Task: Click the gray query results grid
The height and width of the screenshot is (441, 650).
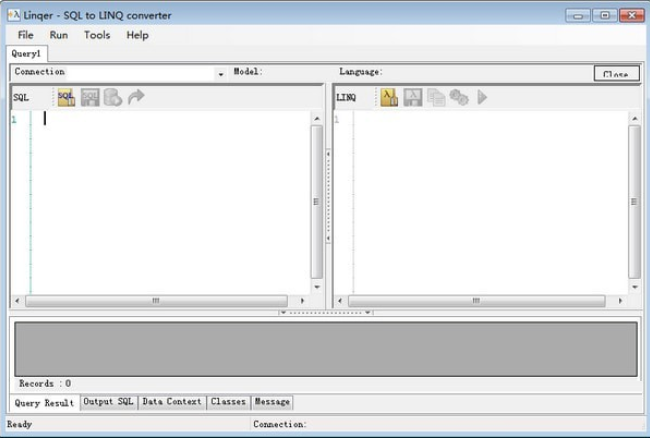Action: click(x=326, y=349)
